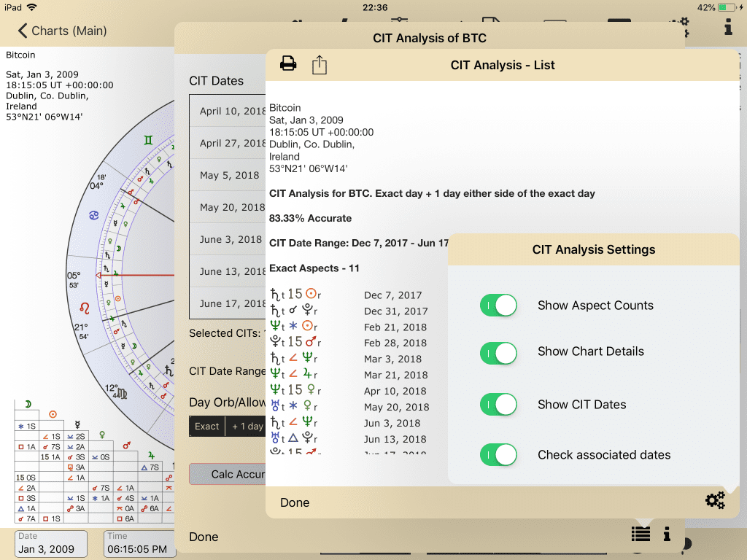Tap the Calc Accuracy button

tap(228, 474)
